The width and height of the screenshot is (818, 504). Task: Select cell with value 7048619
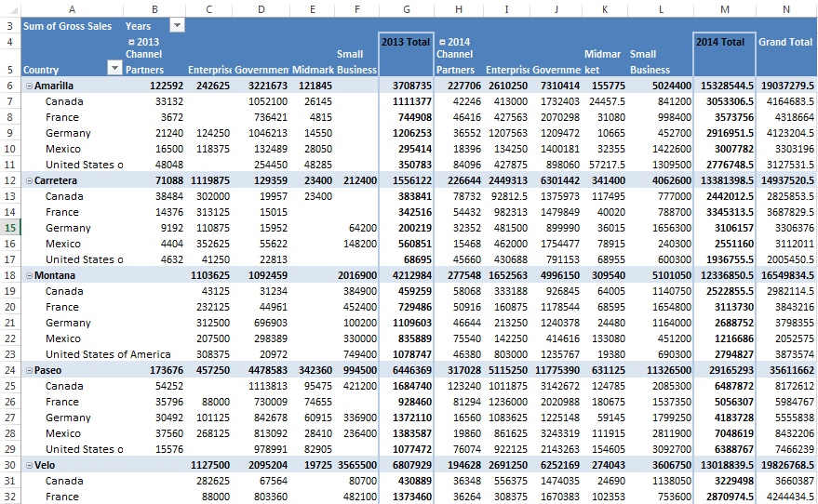pos(725,433)
